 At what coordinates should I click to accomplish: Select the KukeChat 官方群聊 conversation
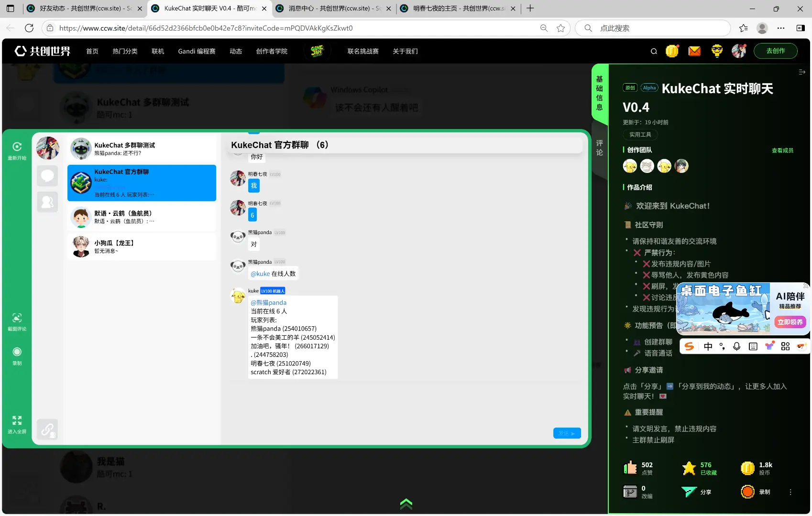pyautogui.click(x=142, y=183)
